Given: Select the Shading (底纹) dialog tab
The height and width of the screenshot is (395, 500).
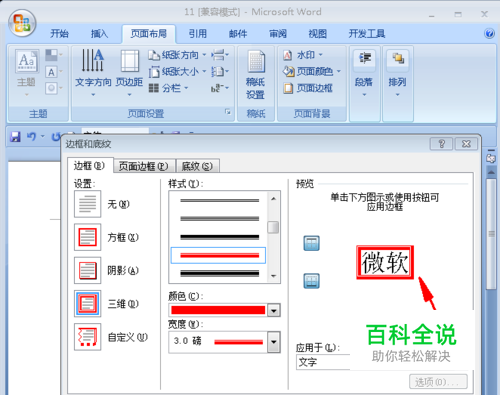Looking at the screenshot, I should (x=197, y=166).
